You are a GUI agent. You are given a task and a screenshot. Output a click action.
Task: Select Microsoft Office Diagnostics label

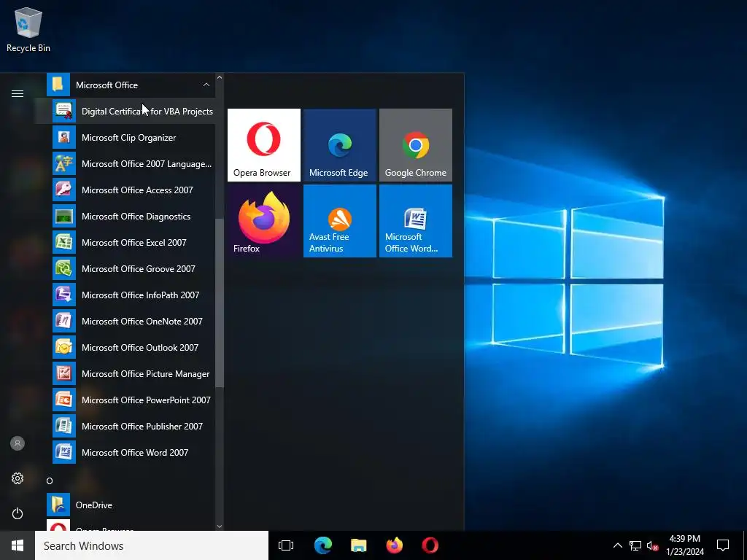coord(136,216)
